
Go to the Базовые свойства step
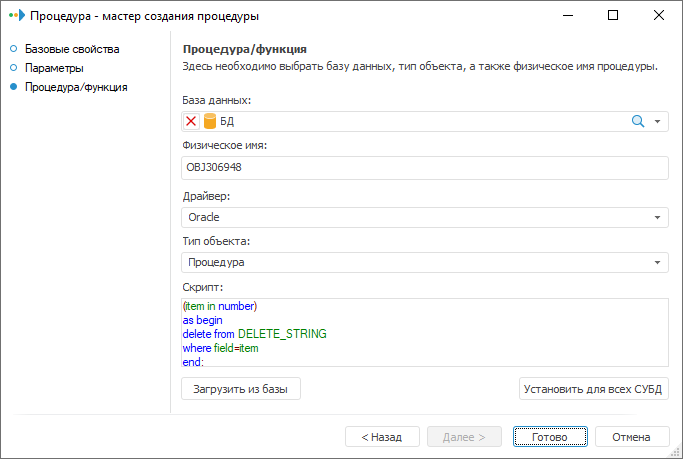coord(72,49)
